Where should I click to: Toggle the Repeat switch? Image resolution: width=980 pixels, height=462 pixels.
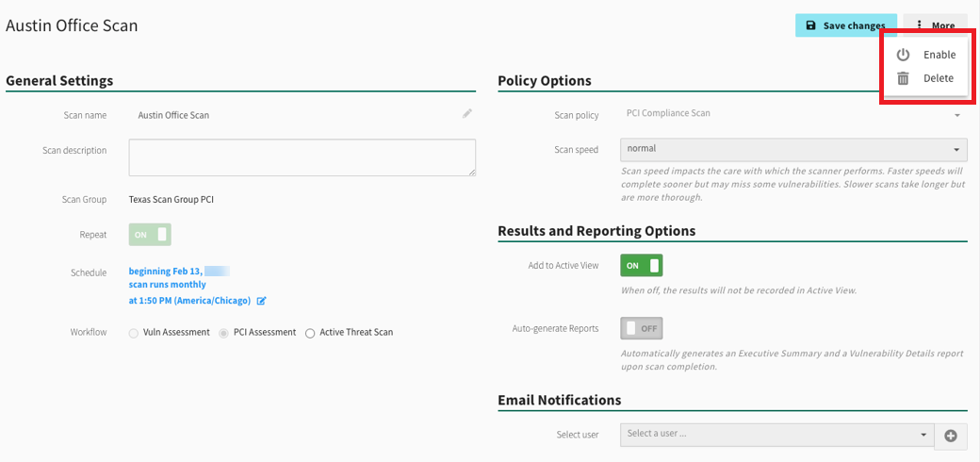tap(151, 234)
